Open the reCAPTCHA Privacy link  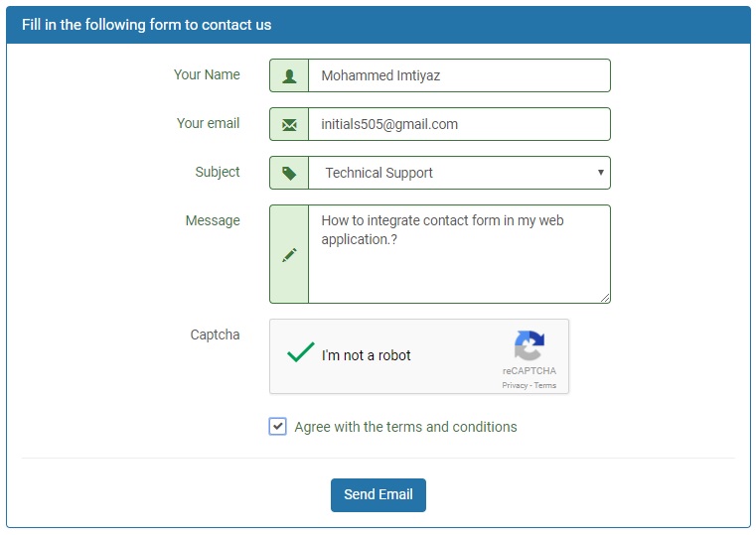click(514, 385)
